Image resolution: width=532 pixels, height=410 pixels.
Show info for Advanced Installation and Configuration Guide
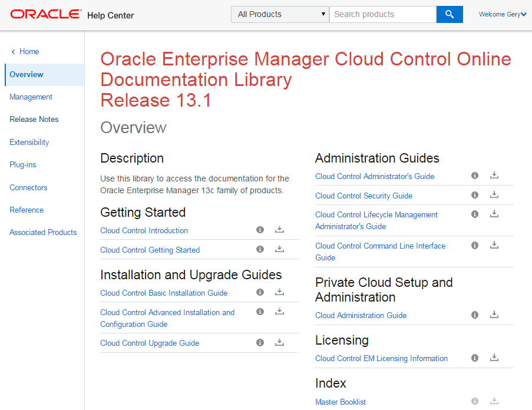coord(260,312)
